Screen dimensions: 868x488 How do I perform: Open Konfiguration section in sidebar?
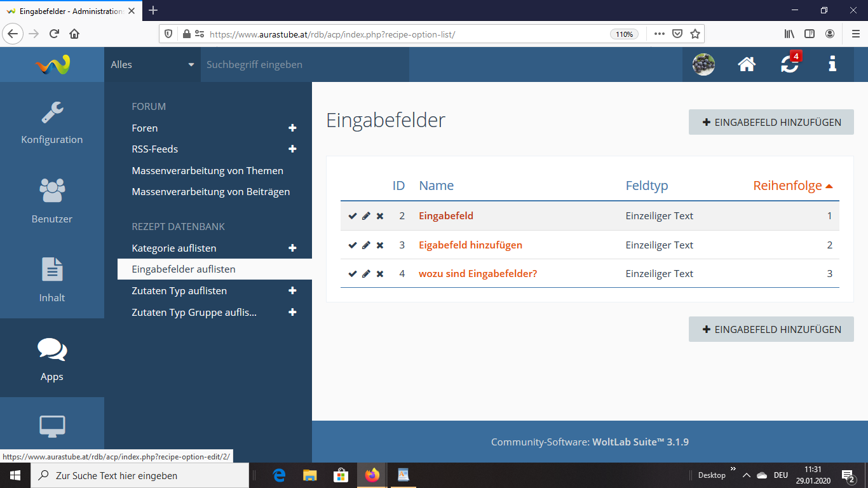52,121
